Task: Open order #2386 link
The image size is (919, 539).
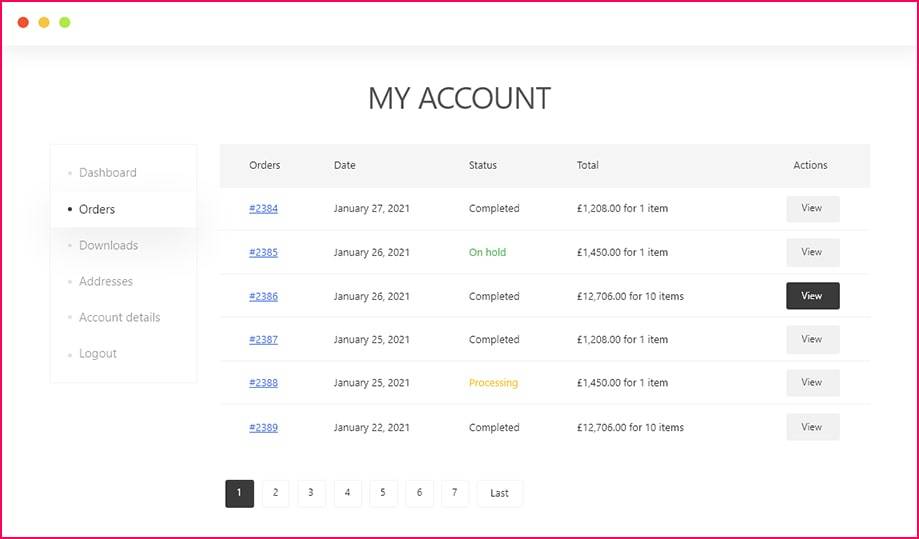Action: click(263, 297)
